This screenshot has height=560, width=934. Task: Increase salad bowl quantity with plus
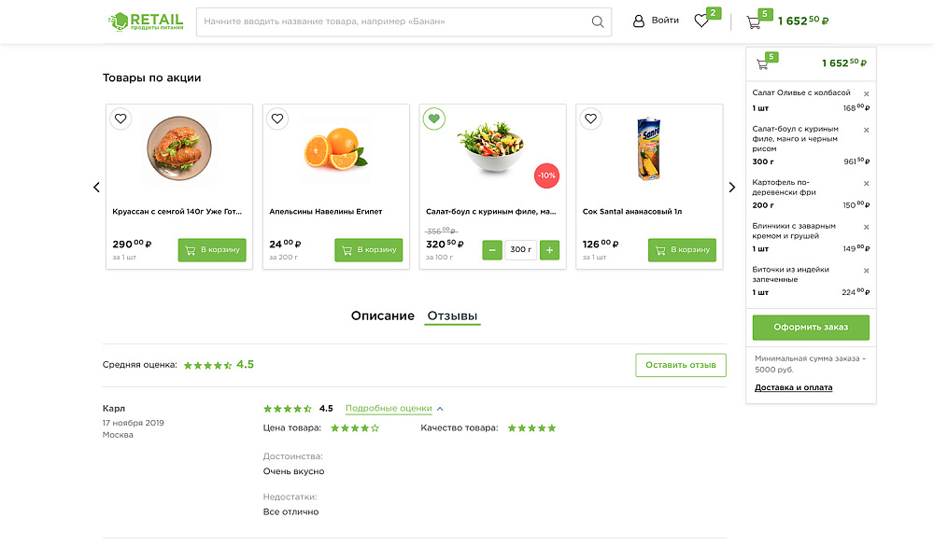point(549,250)
